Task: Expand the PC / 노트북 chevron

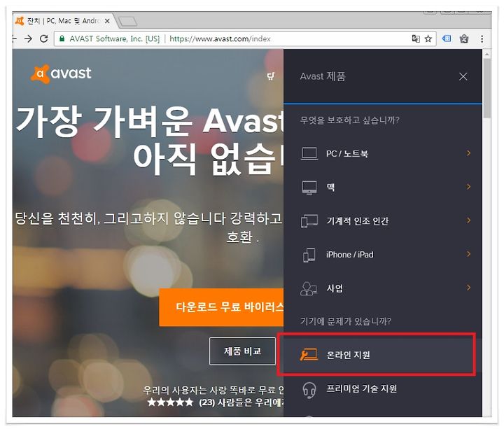Action: (468, 153)
